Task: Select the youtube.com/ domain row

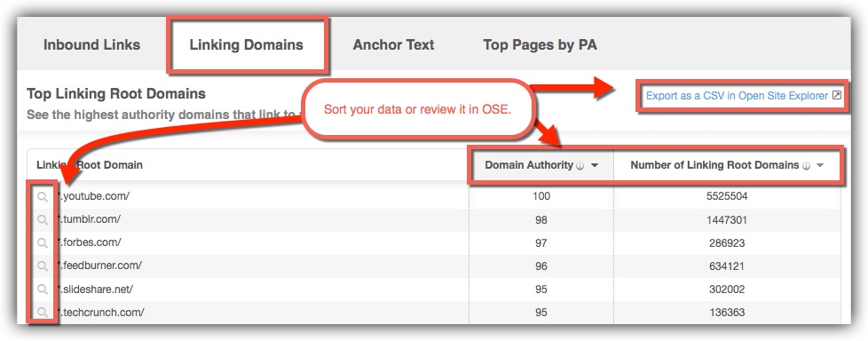Action: pos(433,196)
